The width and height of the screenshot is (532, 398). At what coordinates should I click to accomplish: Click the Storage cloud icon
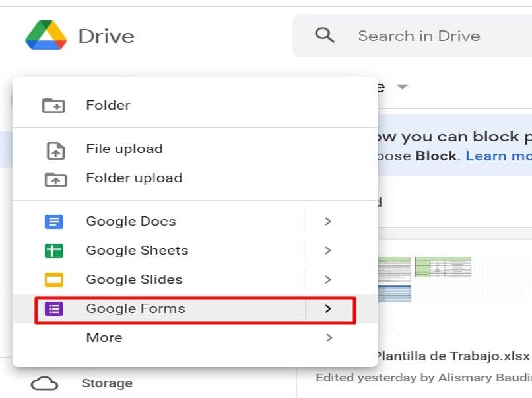click(x=44, y=383)
